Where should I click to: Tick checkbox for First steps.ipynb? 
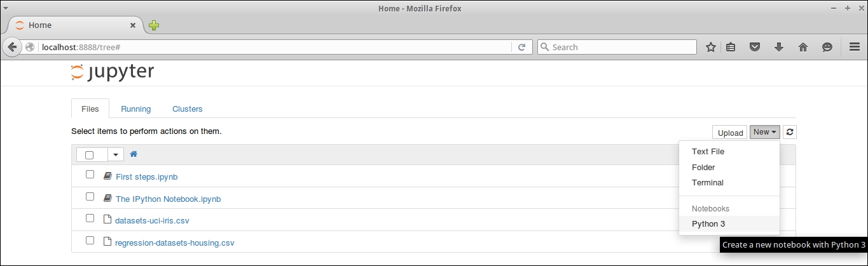pos(90,175)
